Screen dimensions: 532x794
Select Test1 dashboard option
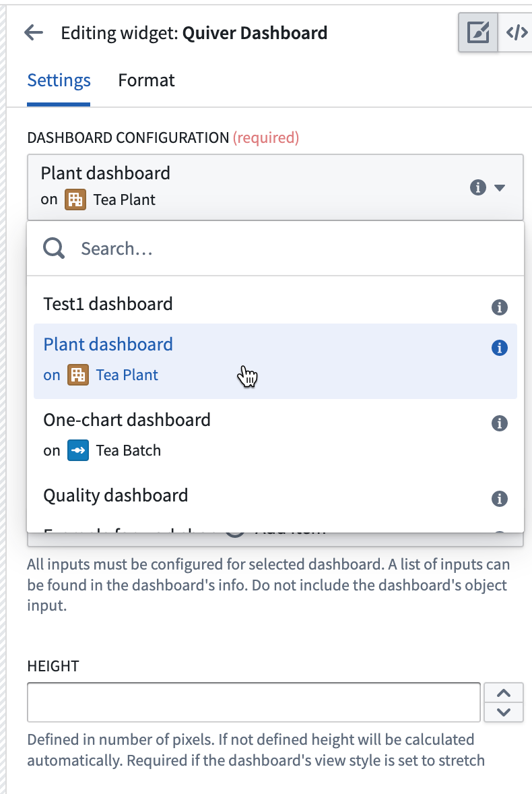[275, 305]
